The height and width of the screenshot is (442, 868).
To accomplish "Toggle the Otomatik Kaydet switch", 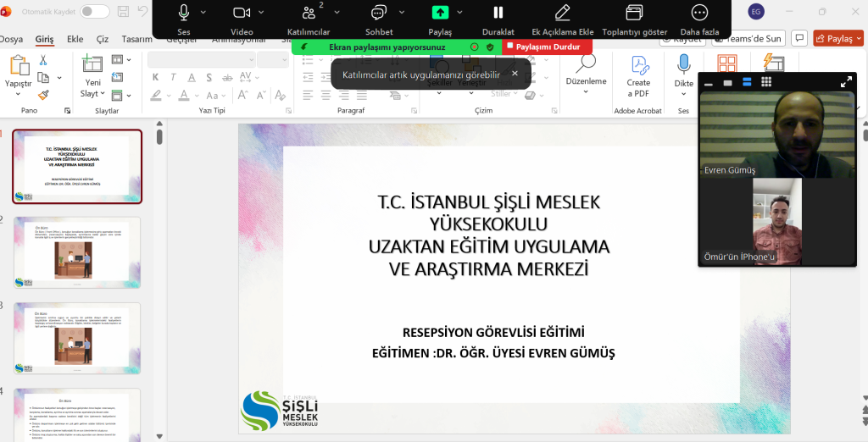I will pos(95,11).
